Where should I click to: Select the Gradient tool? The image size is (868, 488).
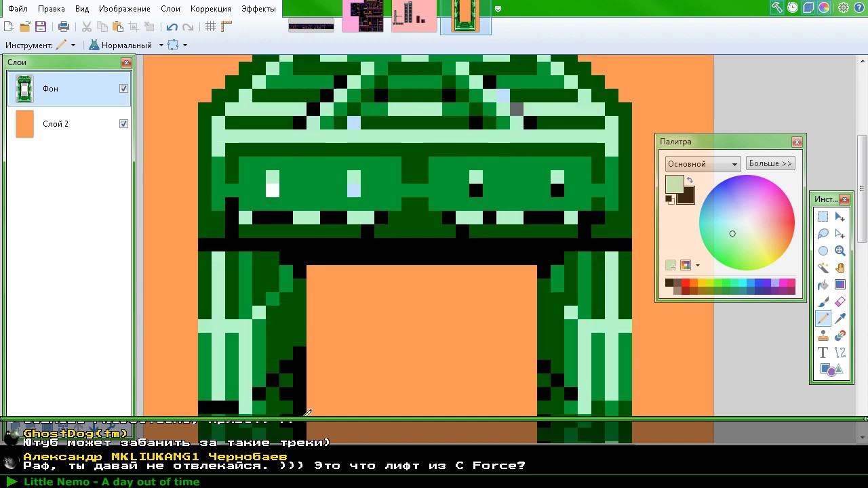pos(840,285)
